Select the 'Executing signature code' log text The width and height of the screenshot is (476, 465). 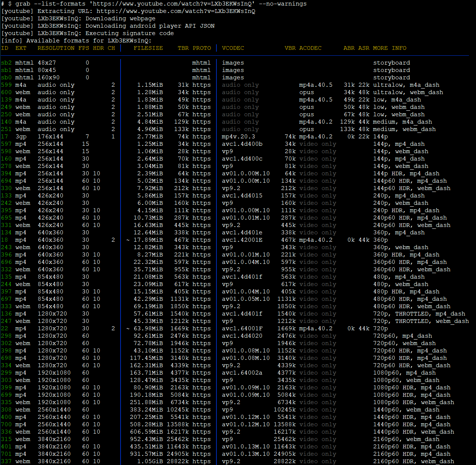pos(130,33)
